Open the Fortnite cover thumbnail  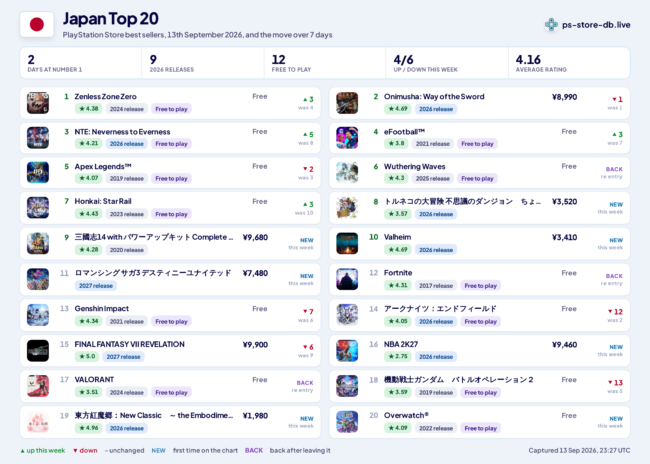347,279
